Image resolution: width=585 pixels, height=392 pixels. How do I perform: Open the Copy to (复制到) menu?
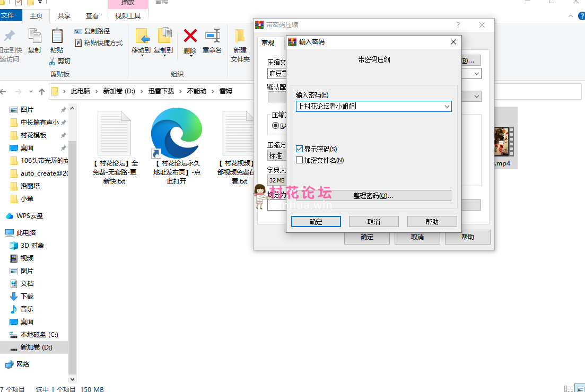click(x=163, y=42)
